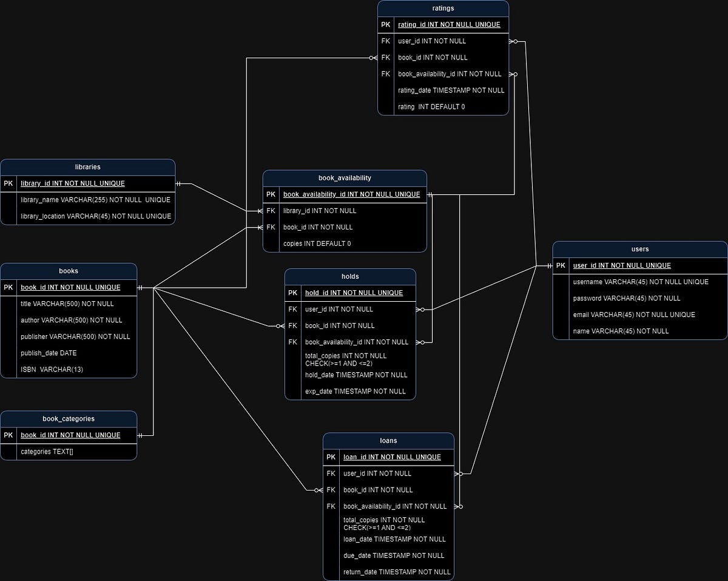Select library_id INT NOT NULL in book_availability table
Viewport: 728px width, 581px height.
click(345, 211)
